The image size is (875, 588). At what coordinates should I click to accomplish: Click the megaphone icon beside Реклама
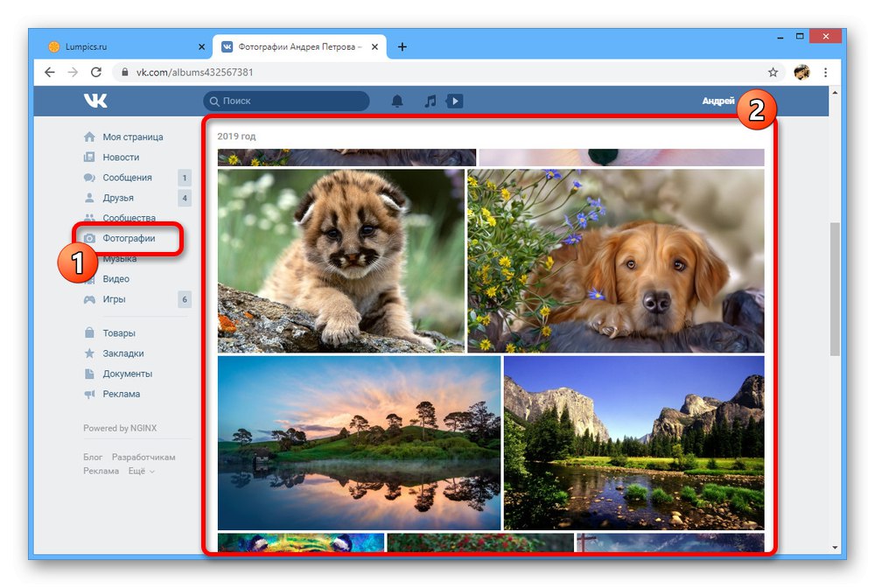89,394
